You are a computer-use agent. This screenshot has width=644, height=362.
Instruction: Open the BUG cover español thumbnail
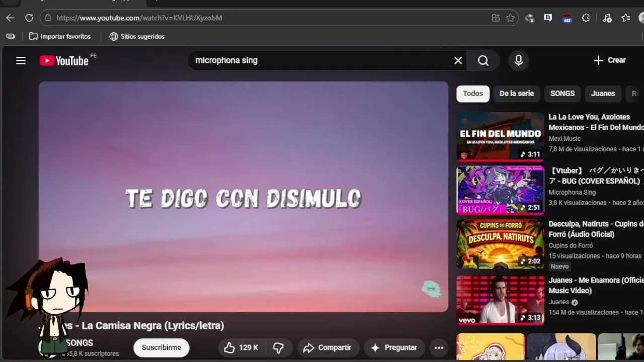pos(500,190)
